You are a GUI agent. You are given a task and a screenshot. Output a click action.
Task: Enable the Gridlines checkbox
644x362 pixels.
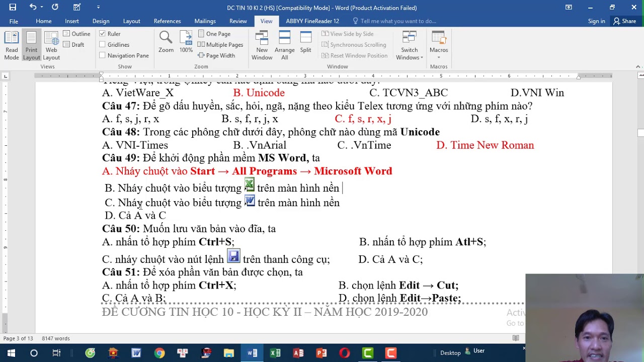coord(102,45)
